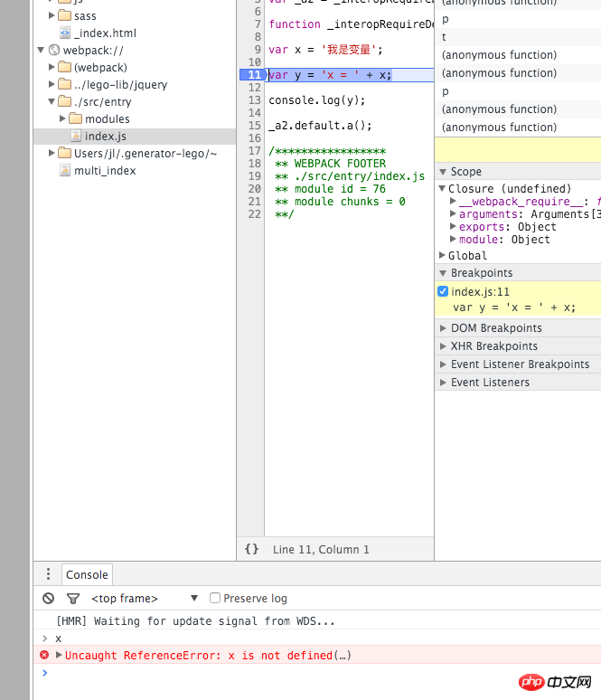
Task: Select the Console drawer tab
Action: [87, 574]
